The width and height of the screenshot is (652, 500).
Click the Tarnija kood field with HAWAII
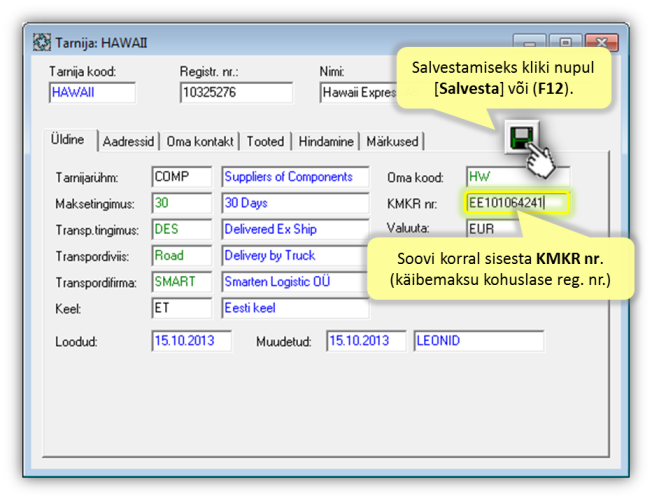pos(91,93)
